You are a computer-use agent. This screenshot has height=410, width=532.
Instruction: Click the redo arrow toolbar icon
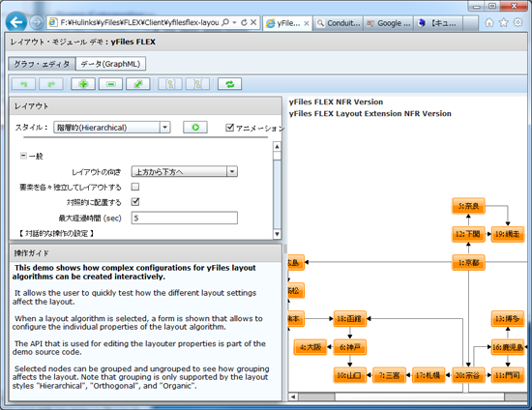pos(51,84)
